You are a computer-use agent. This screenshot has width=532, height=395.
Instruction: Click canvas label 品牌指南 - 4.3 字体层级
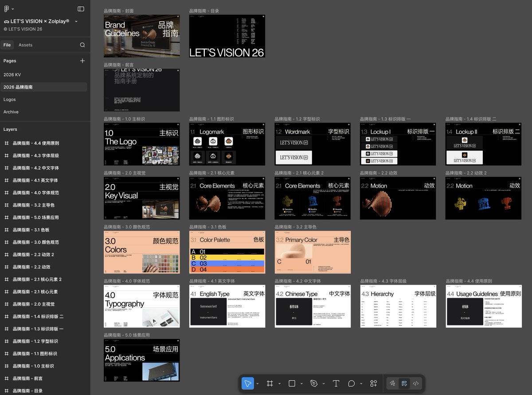point(383,281)
